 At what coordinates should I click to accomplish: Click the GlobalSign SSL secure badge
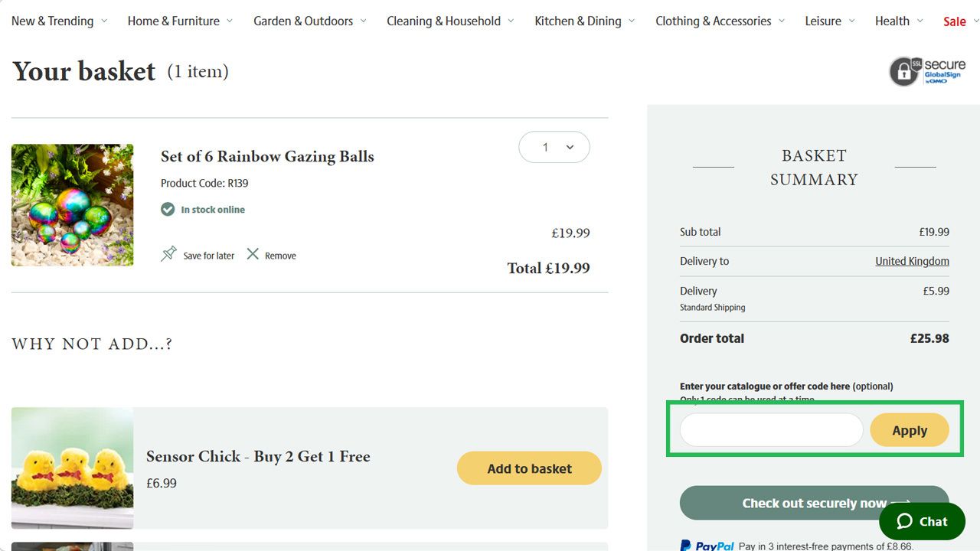[x=926, y=71]
